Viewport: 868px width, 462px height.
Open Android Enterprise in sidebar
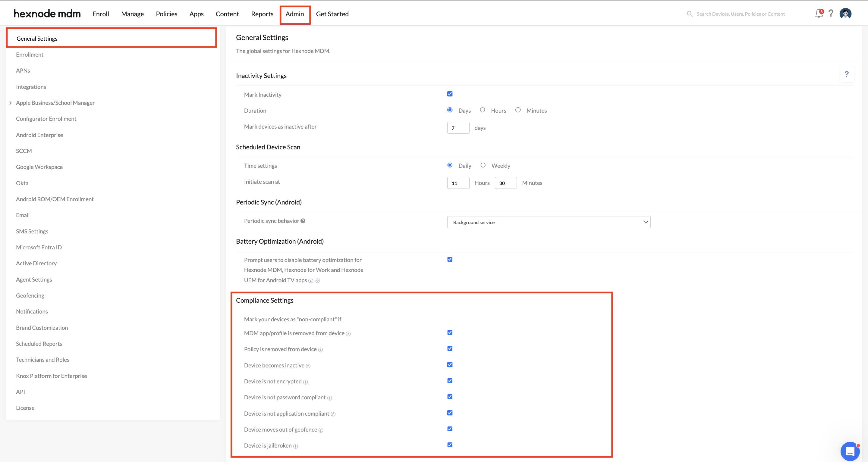point(39,135)
